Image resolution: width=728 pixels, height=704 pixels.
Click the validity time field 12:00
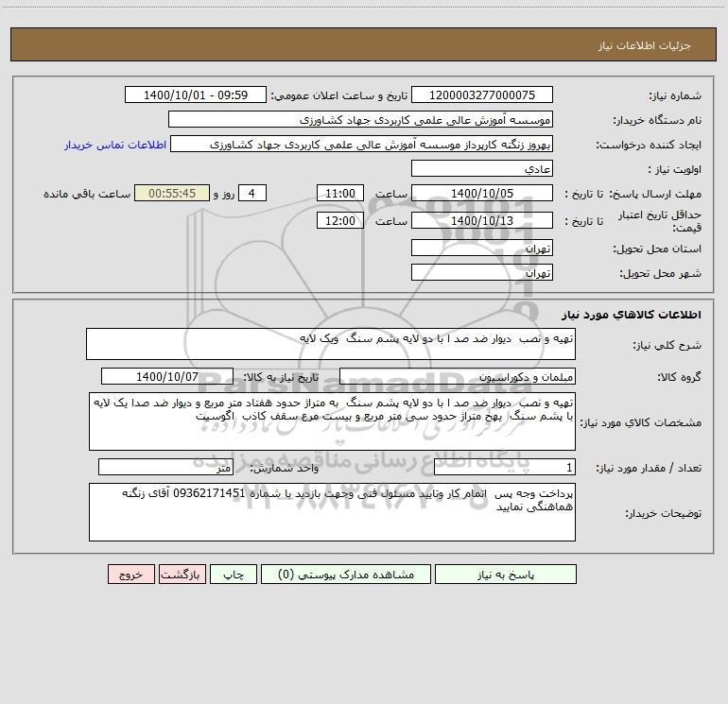pyautogui.click(x=339, y=220)
